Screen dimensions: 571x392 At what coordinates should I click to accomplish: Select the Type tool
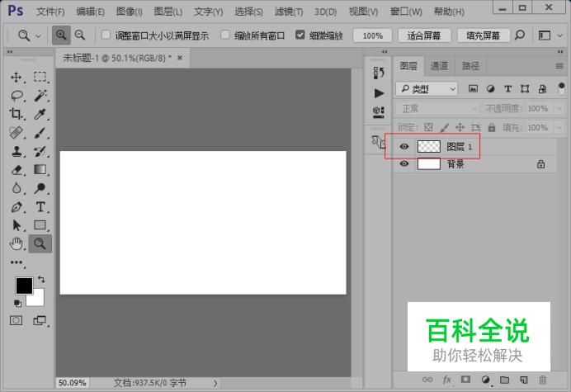pos(40,207)
